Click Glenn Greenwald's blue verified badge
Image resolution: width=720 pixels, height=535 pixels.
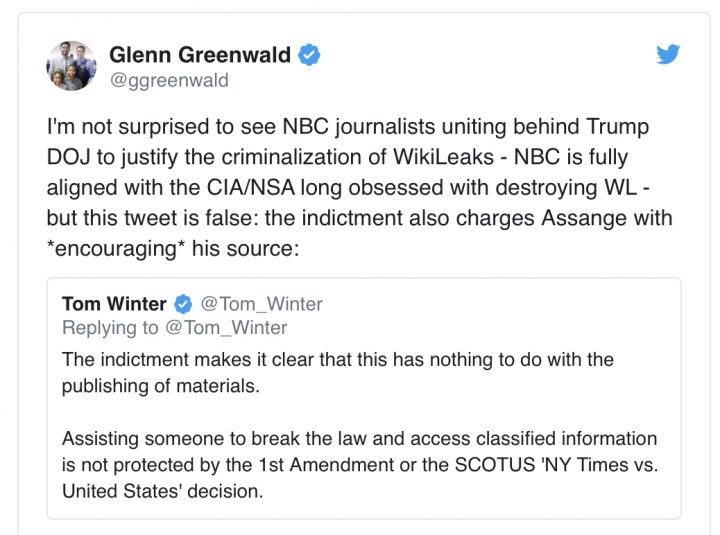tap(309, 56)
